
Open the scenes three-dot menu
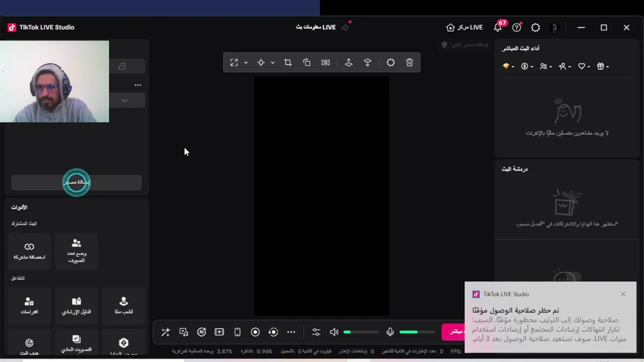coord(138,85)
